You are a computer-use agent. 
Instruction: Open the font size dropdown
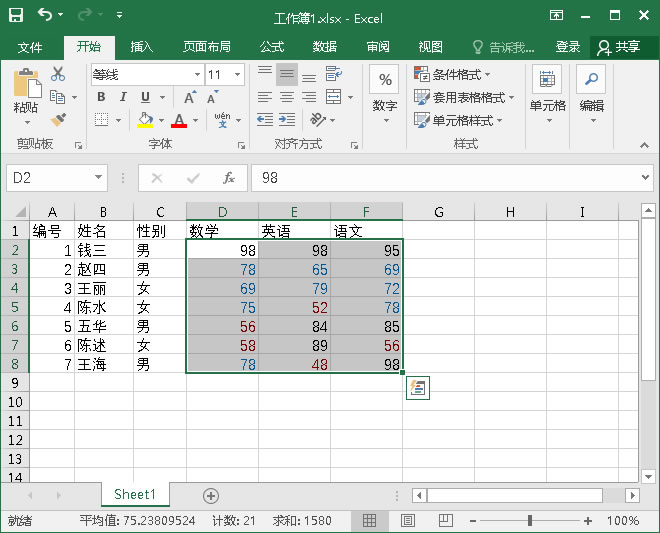click(237, 75)
